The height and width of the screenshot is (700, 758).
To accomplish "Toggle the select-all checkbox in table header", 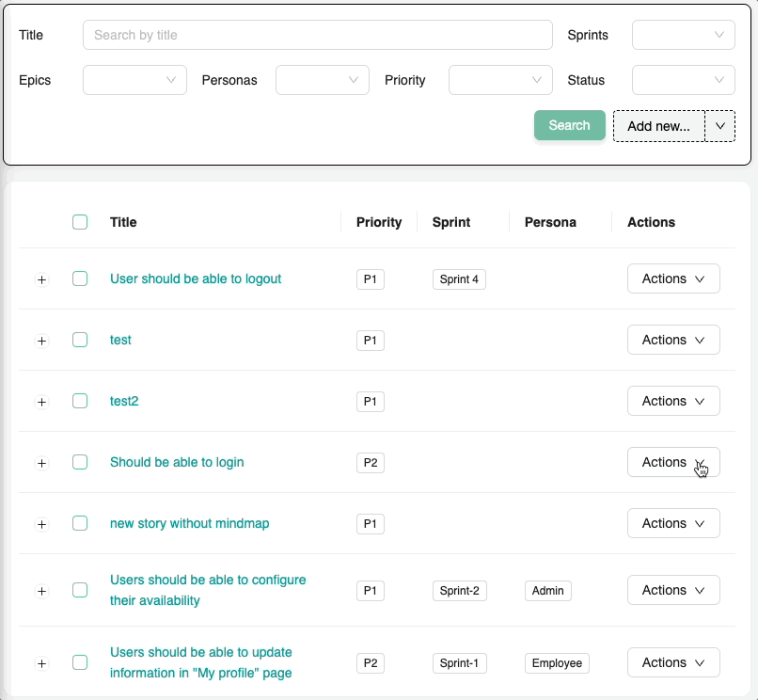I will point(80,222).
